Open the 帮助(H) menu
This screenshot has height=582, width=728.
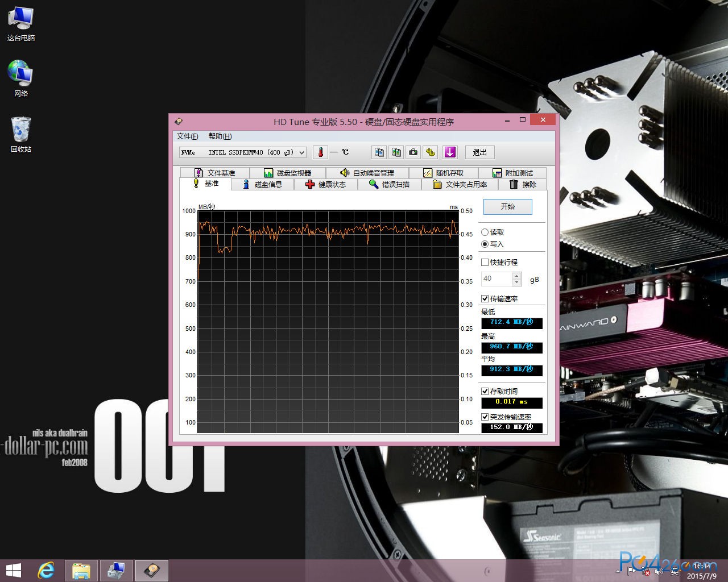pyautogui.click(x=220, y=136)
